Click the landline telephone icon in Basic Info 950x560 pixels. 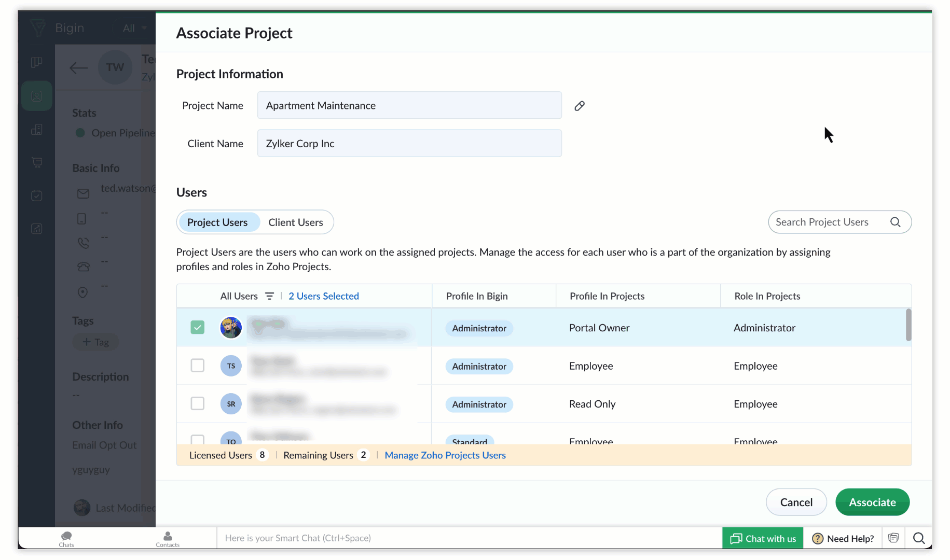pos(84,267)
